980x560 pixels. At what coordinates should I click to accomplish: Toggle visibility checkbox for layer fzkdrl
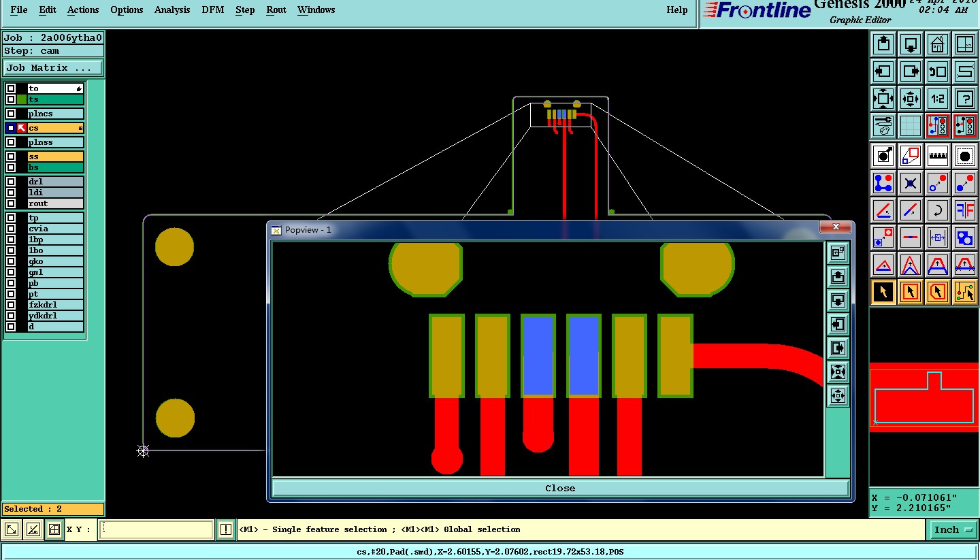[x=11, y=305]
